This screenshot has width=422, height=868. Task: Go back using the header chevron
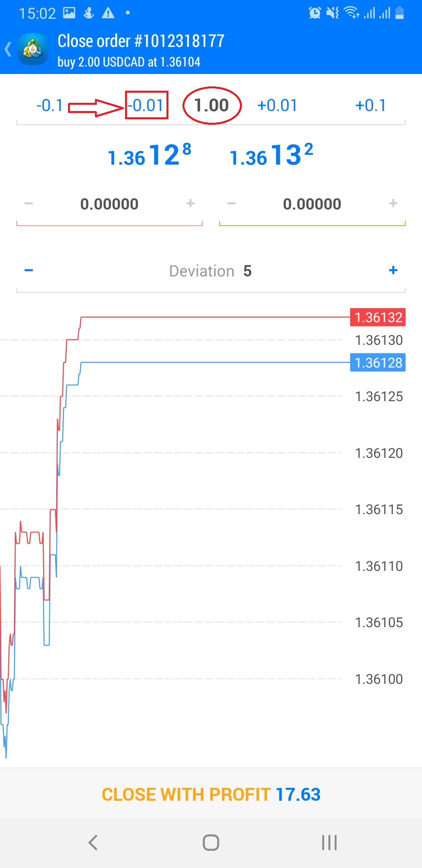coord(8,50)
